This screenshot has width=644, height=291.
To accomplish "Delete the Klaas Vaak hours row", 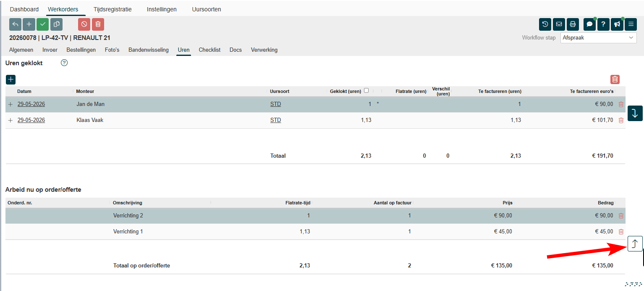I will coord(621,120).
